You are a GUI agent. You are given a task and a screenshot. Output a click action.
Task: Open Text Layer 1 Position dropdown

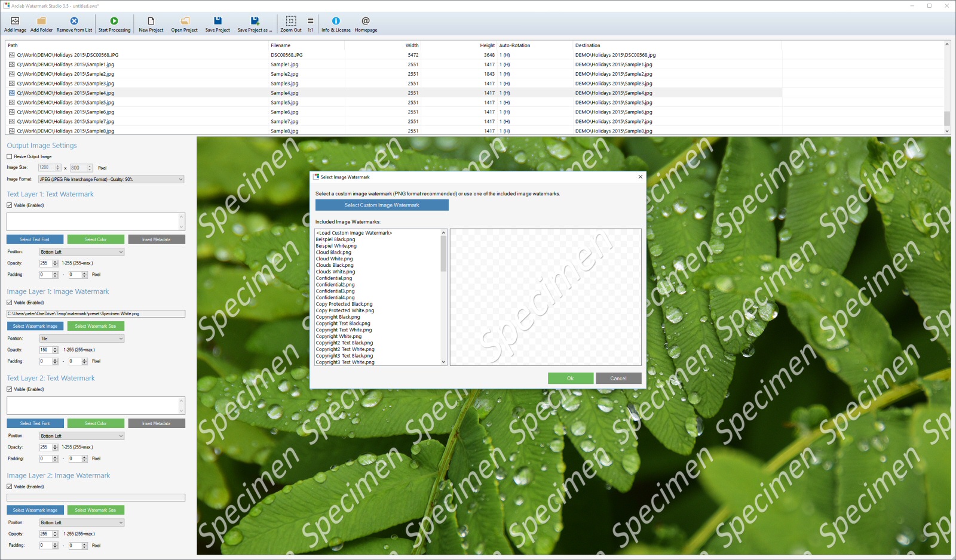[x=82, y=252]
